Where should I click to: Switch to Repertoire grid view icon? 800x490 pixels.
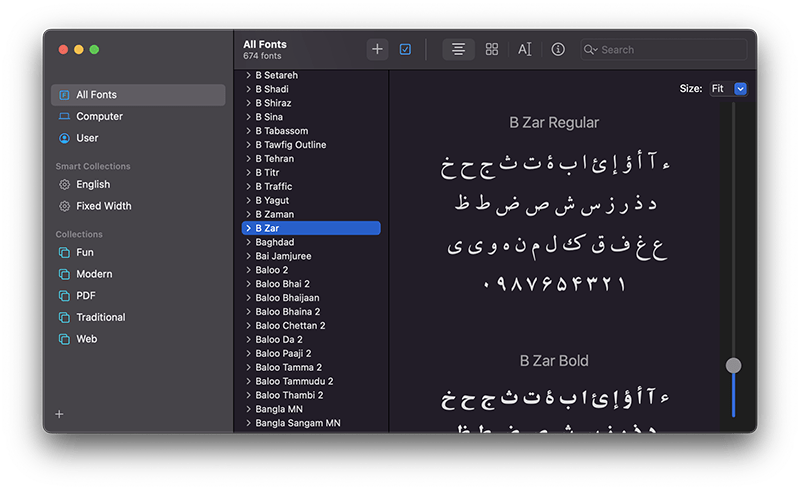pyautogui.click(x=492, y=49)
